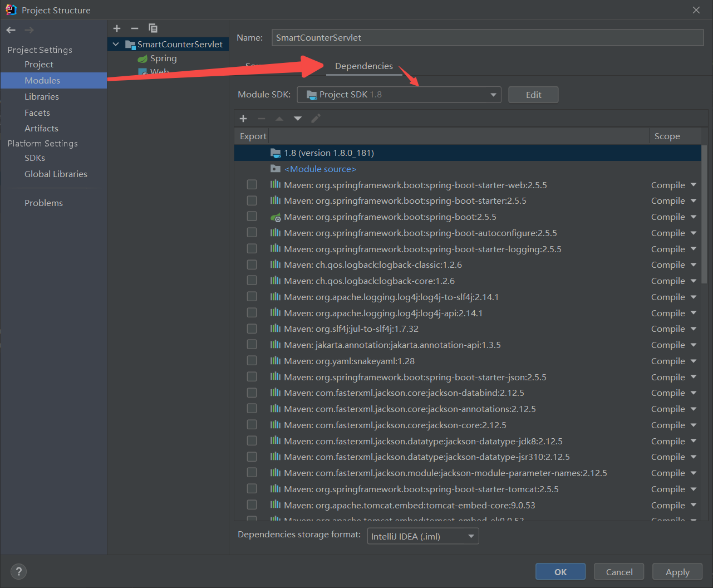Toggle export checkbox for logback-core:1.2.6

click(252, 281)
